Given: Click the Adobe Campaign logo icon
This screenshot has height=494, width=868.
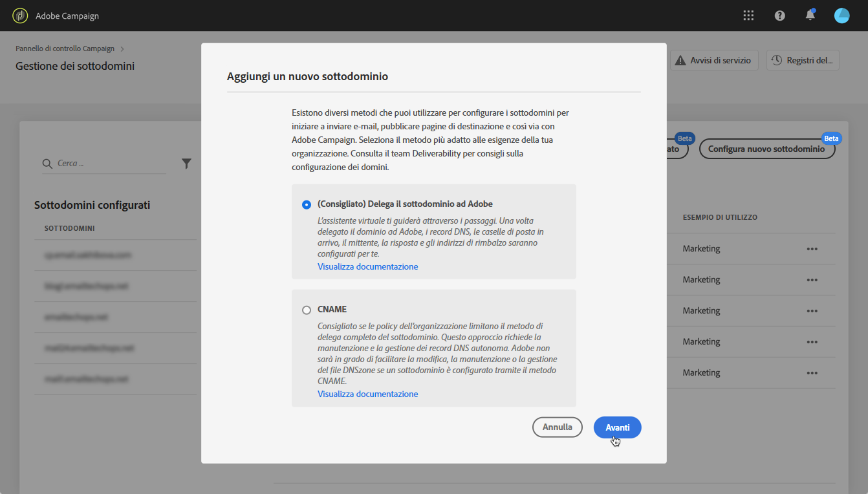Looking at the screenshot, I should coord(20,16).
